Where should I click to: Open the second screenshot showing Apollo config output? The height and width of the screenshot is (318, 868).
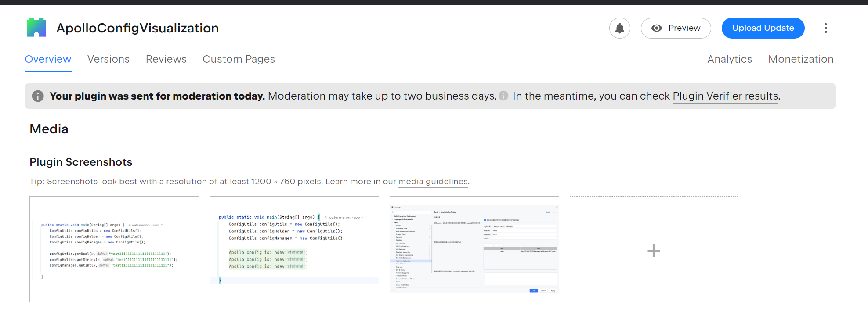(x=294, y=249)
